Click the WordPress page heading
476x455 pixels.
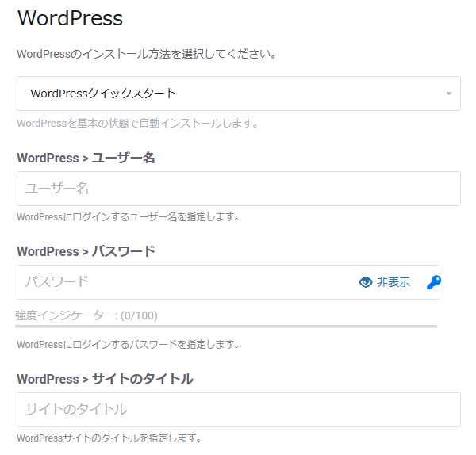coord(70,18)
